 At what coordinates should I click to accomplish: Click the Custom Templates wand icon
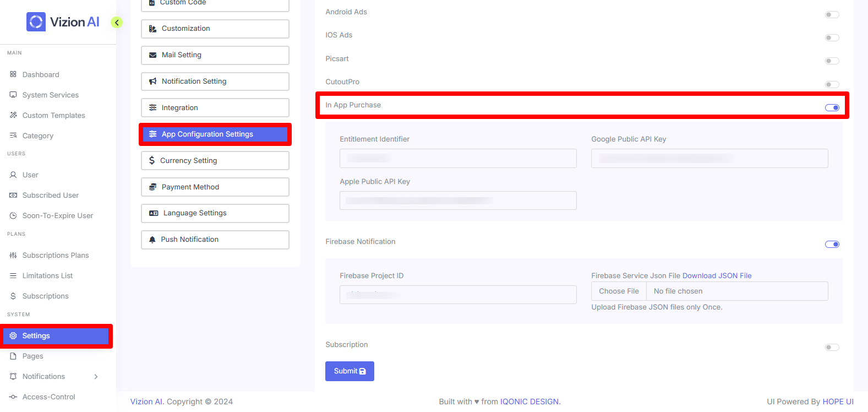(x=13, y=115)
